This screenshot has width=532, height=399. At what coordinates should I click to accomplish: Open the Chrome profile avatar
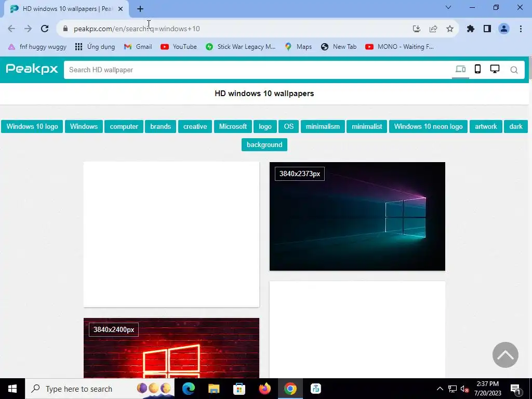pyautogui.click(x=504, y=29)
